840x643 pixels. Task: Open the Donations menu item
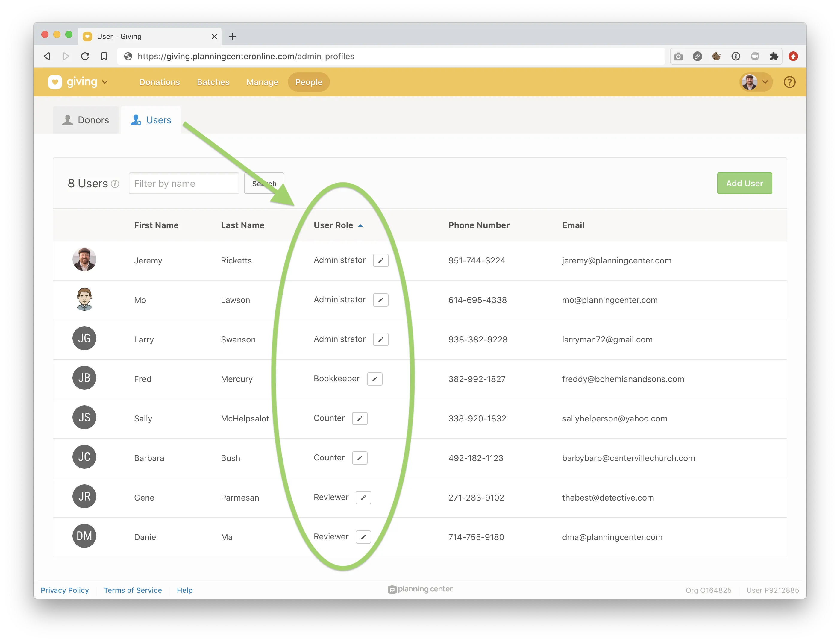pyautogui.click(x=159, y=82)
